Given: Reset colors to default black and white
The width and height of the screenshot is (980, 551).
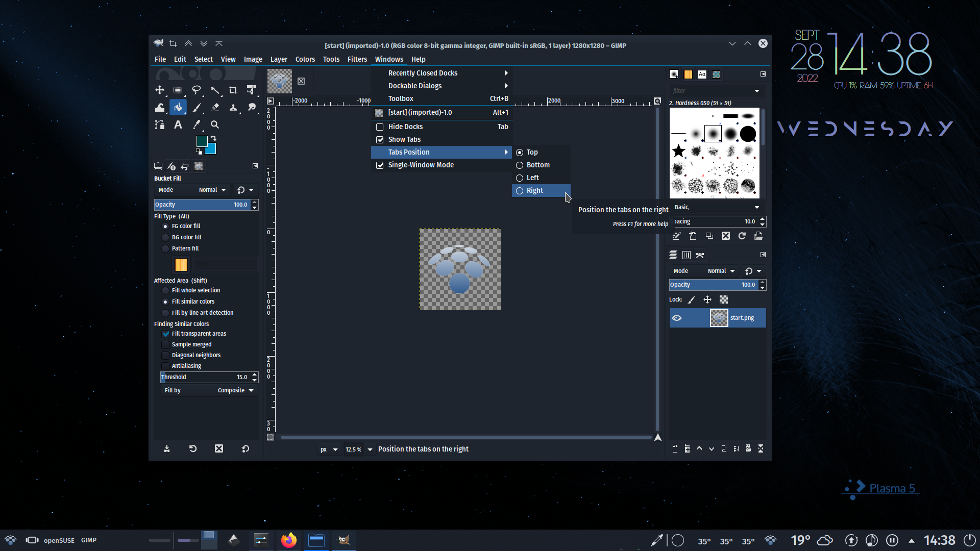Looking at the screenshot, I should tap(199, 152).
